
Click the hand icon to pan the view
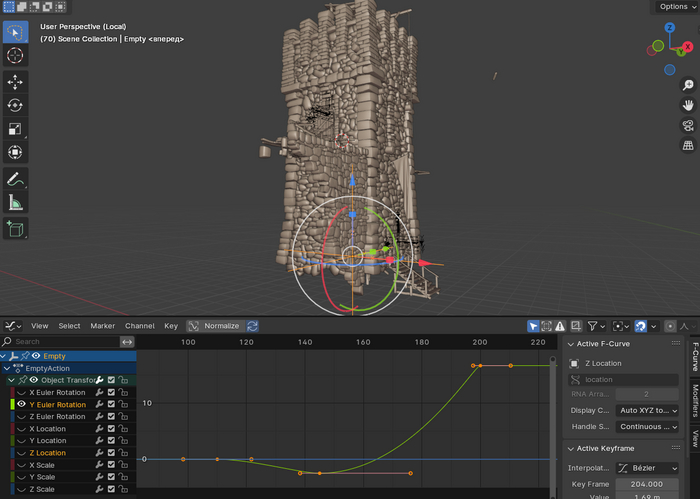(688, 105)
